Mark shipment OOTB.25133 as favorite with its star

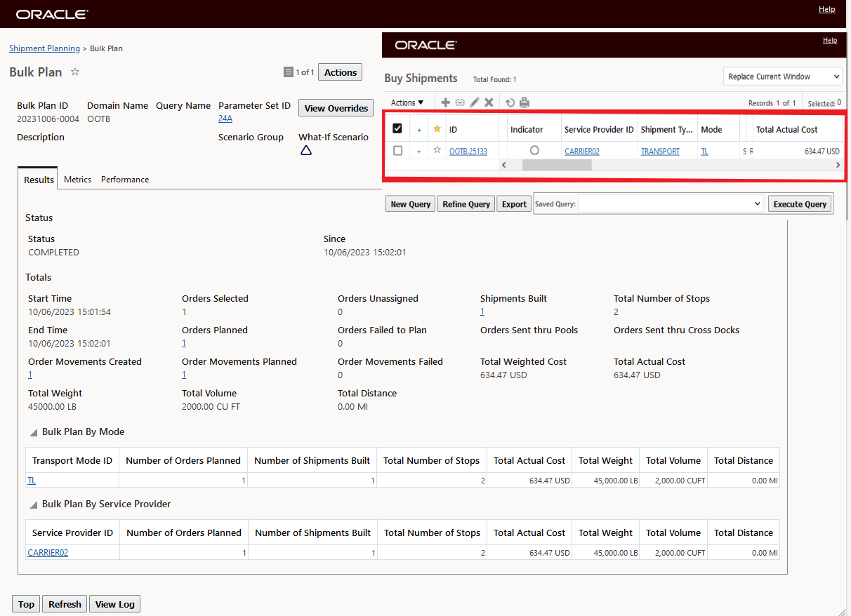(437, 150)
